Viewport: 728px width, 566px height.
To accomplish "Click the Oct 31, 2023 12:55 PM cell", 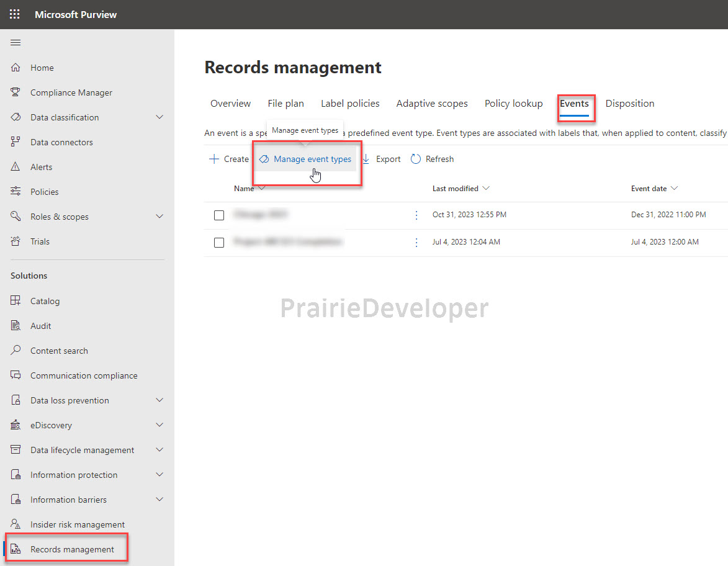I will [469, 215].
